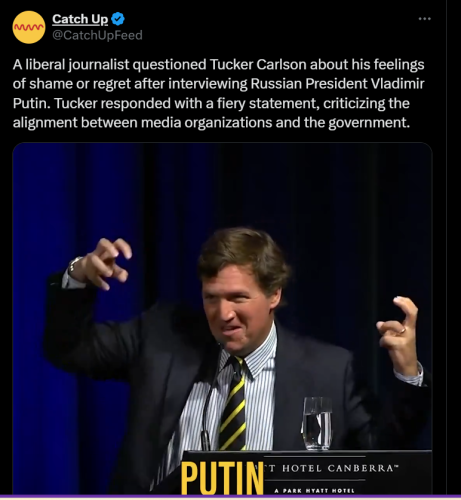Click the A PARK HYATT HOTEL text
This screenshot has height=500, width=461.
[x=315, y=490]
